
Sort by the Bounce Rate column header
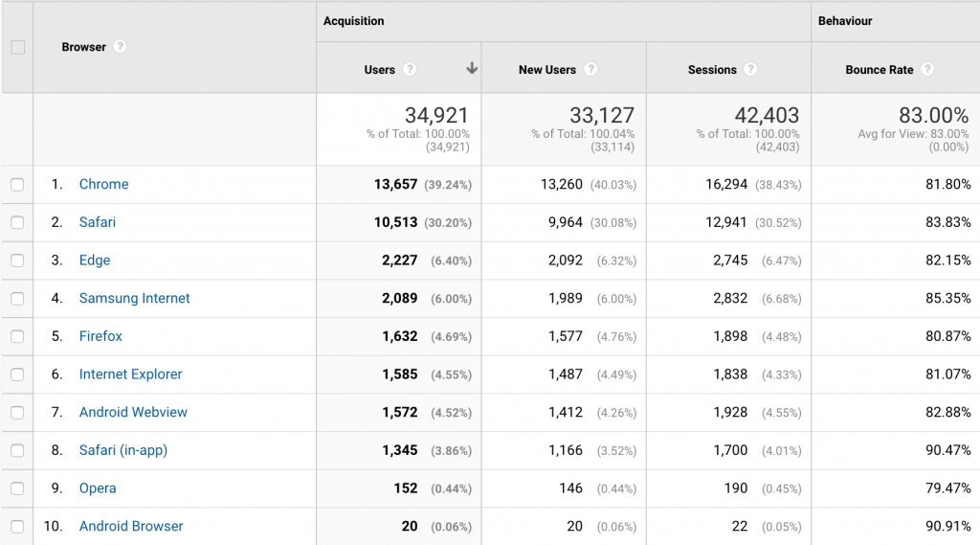(880, 70)
